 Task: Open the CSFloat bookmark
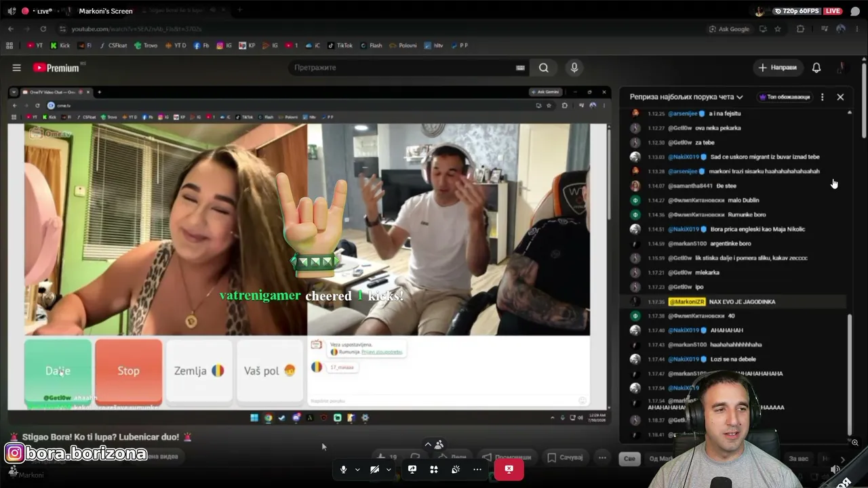[x=113, y=45]
